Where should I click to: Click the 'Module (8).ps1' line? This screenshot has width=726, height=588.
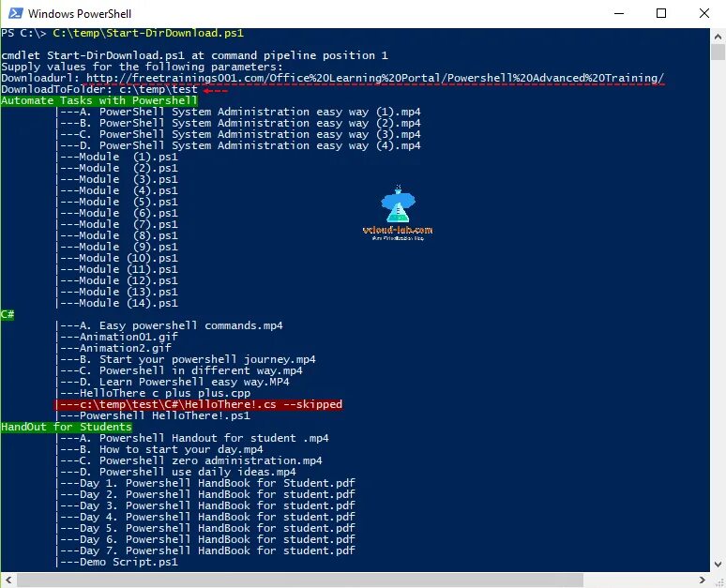click(129, 235)
